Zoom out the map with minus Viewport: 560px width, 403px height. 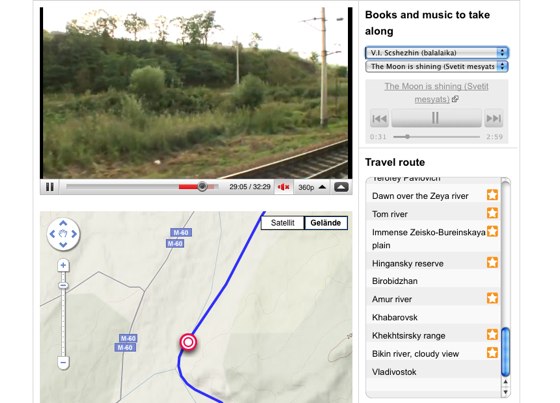[63, 363]
